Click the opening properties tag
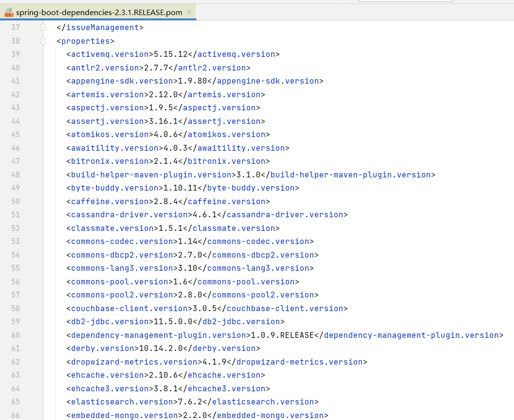The image size is (514, 420). 85,41
